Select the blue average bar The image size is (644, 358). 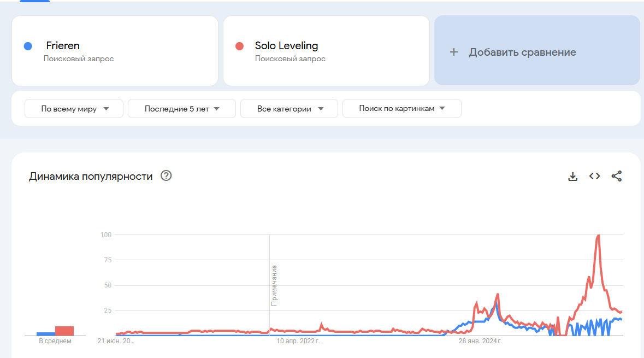point(46,333)
